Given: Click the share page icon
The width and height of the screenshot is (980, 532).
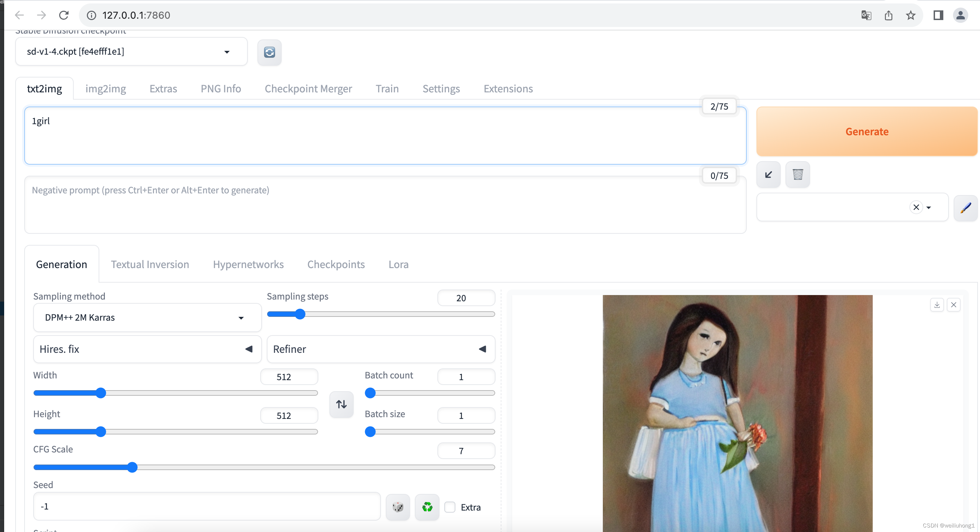Looking at the screenshot, I should (888, 15).
